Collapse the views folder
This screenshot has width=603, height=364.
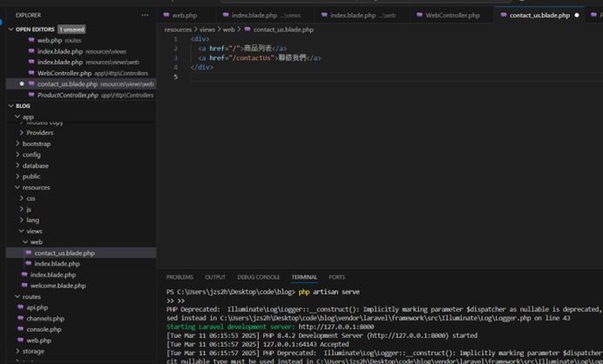pyautogui.click(x=22, y=231)
